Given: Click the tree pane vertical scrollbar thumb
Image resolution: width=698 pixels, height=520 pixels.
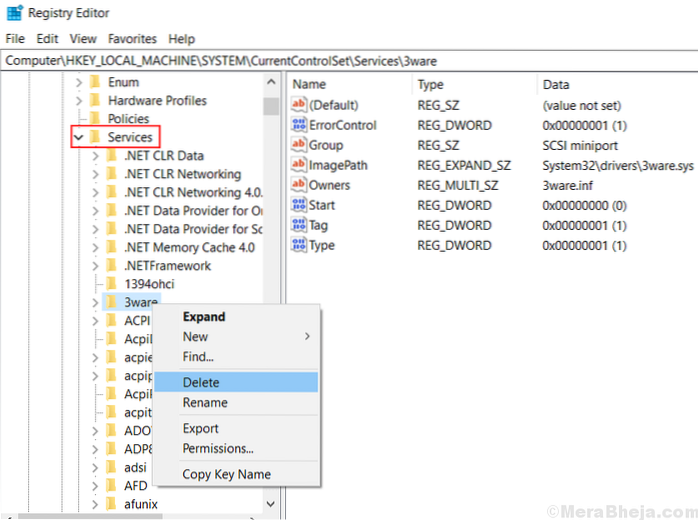Looking at the screenshot, I should click(271, 106).
